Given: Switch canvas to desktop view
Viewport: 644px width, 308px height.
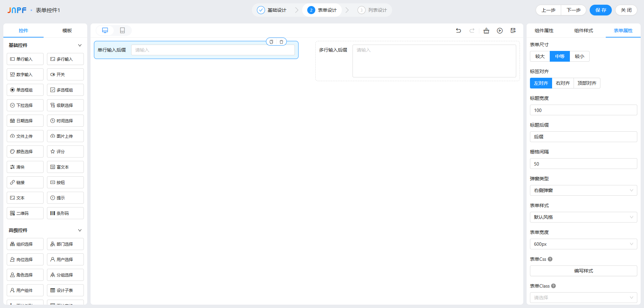Looking at the screenshot, I should click(105, 30).
